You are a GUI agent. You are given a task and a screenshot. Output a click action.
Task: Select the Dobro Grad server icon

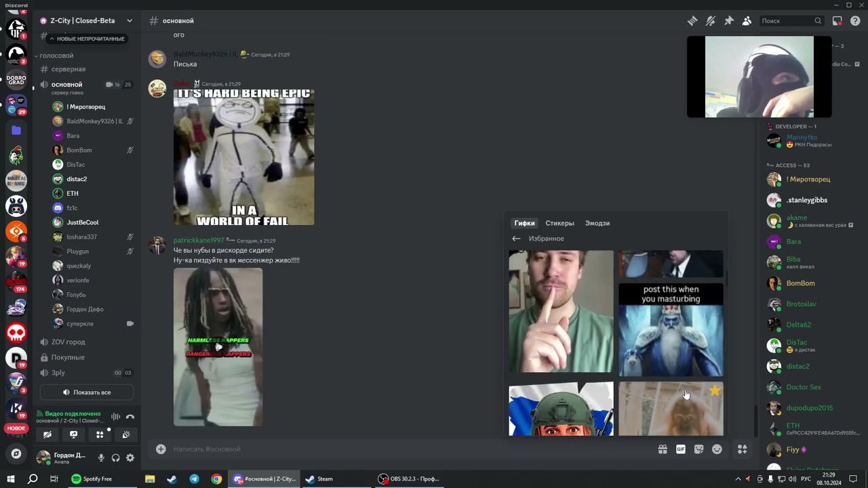tap(16, 80)
